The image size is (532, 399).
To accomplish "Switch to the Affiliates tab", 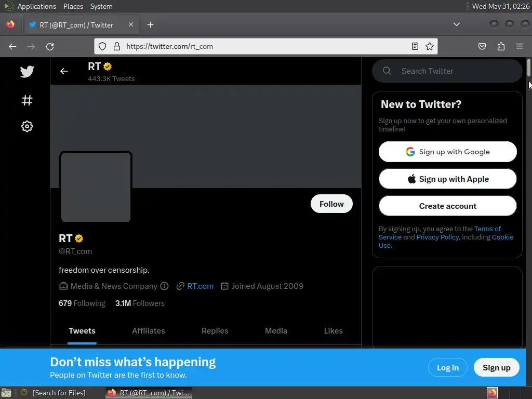I will point(148,331).
